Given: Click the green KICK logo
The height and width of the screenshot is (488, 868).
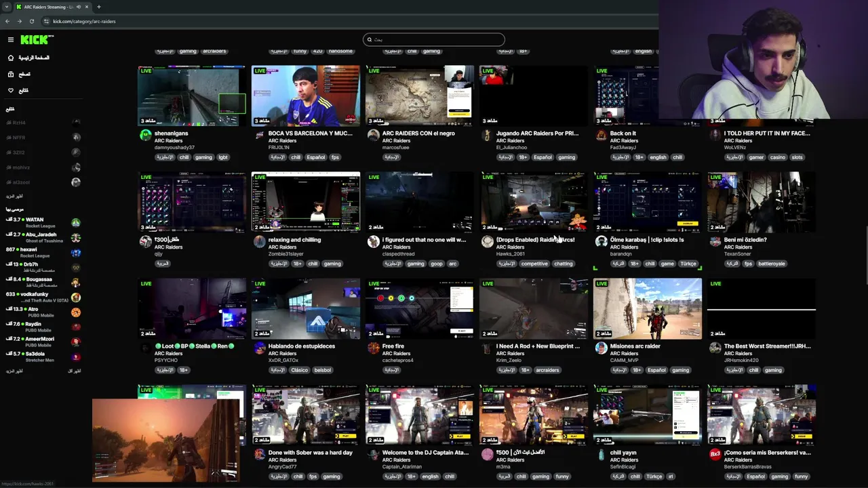Looking at the screenshot, I should (33, 40).
